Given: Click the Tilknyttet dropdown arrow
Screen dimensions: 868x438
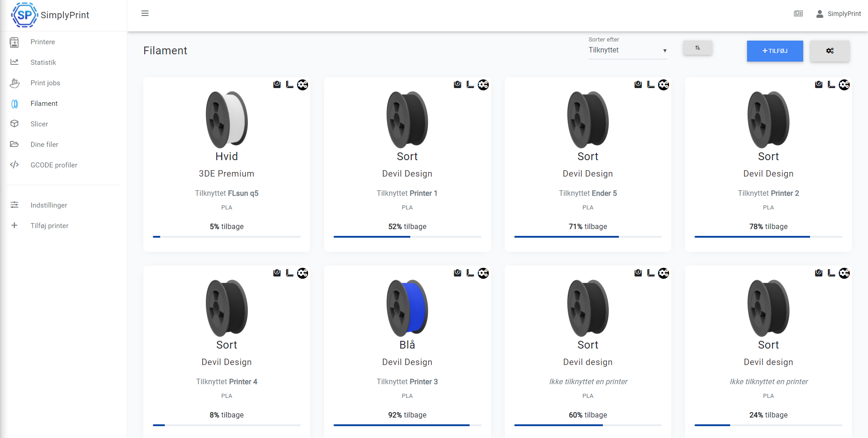Looking at the screenshot, I should [664, 51].
